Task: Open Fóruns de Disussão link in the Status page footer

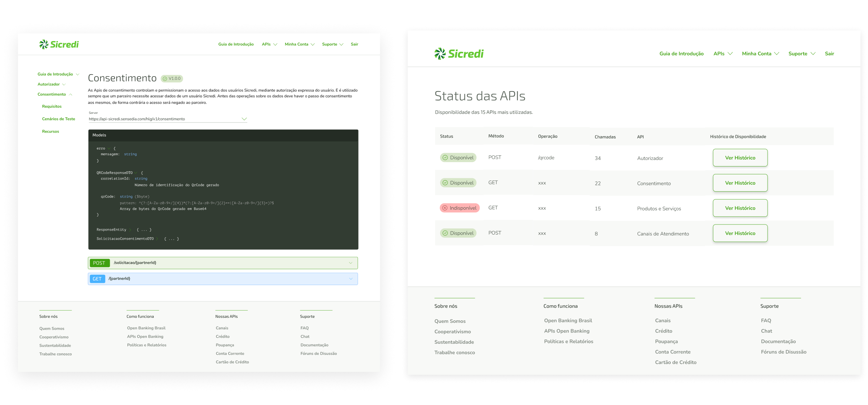Action: tap(784, 352)
